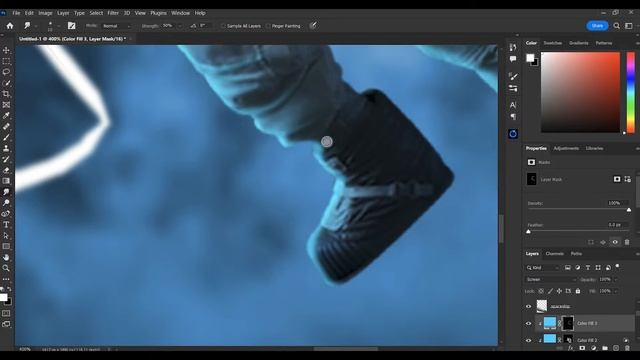640x360 pixels.
Task: Select the Lasso tool
Action: pos(6,72)
